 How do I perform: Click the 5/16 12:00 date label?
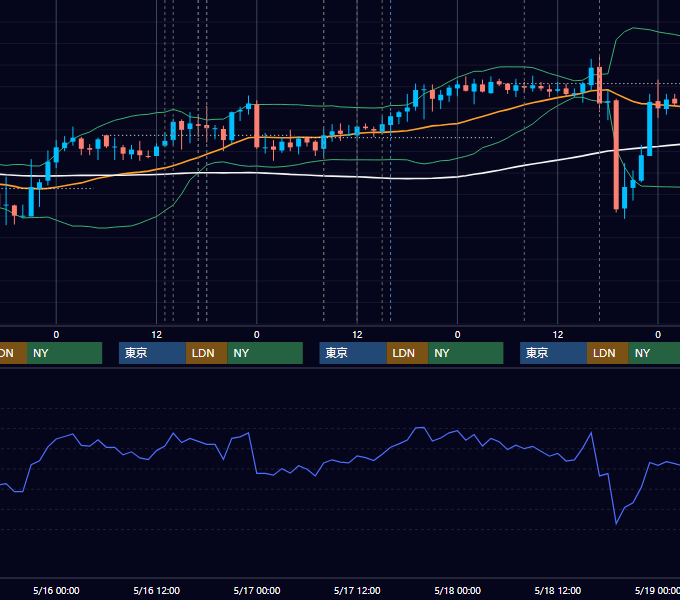click(x=157, y=590)
